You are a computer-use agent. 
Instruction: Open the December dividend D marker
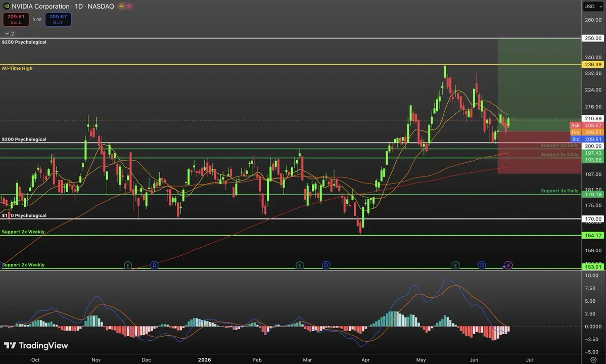point(154,265)
